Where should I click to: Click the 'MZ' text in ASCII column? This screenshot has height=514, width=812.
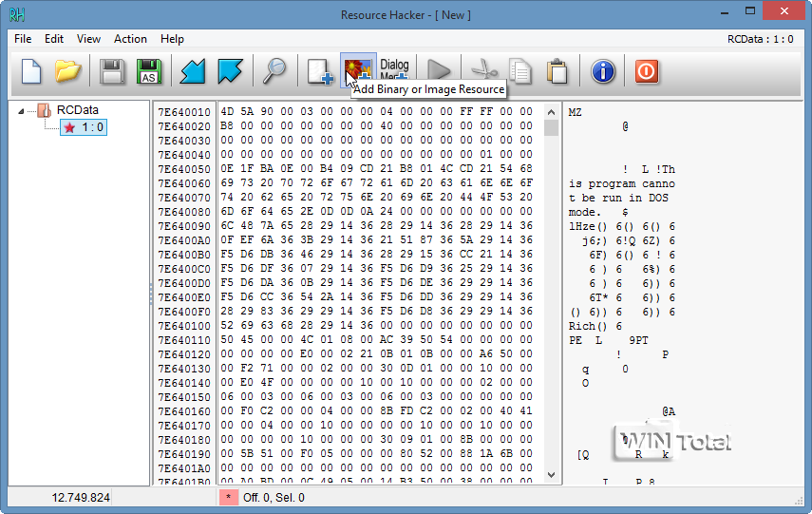pyautogui.click(x=575, y=112)
